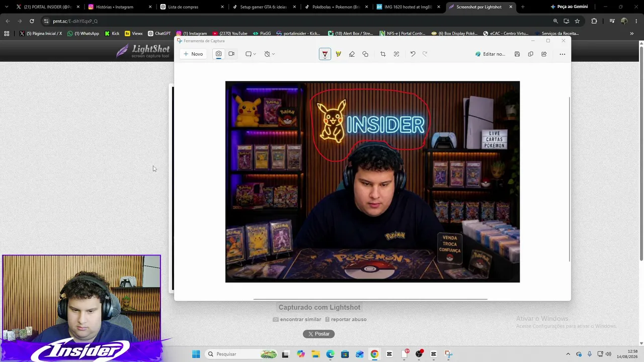The height and width of the screenshot is (362, 644).
Task: Expand the tab search chevron in Chrome
Action: click(7, 7)
